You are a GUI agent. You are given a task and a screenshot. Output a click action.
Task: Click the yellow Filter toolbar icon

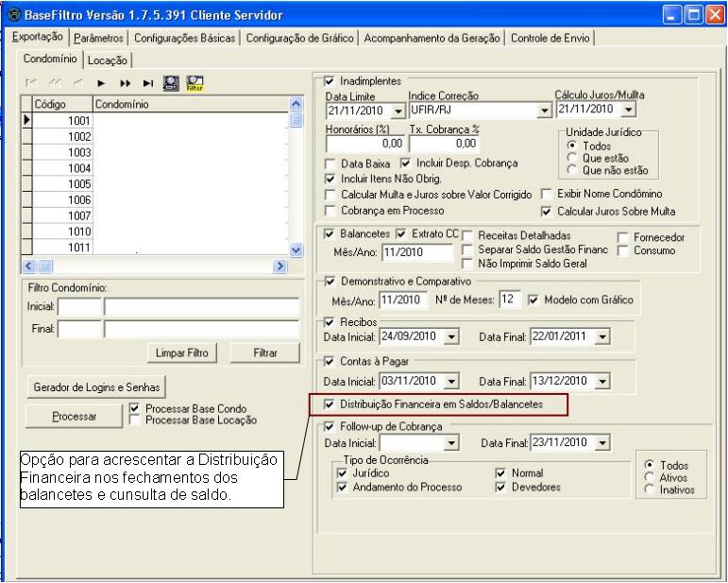point(195,84)
